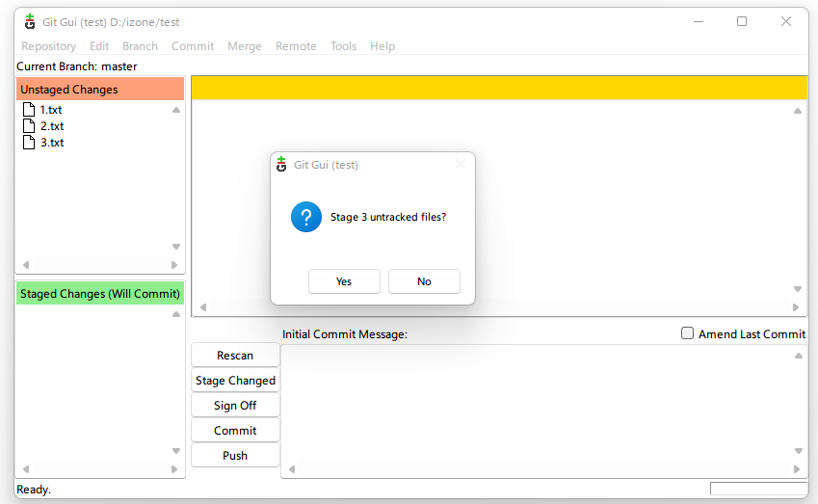Click the Stage Changed button
This screenshot has height=504, width=818.
coord(235,381)
